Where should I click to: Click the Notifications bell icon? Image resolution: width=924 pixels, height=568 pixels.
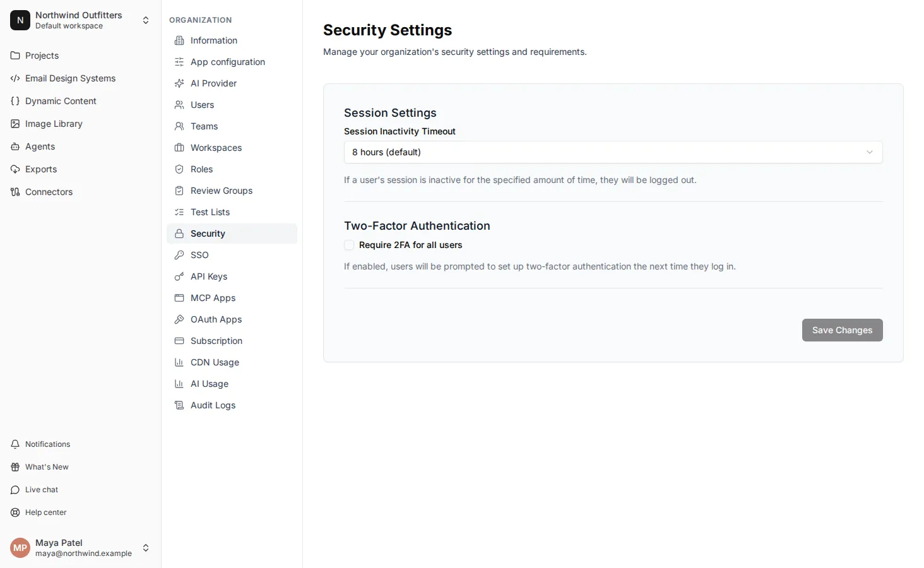tap(15, 444)
